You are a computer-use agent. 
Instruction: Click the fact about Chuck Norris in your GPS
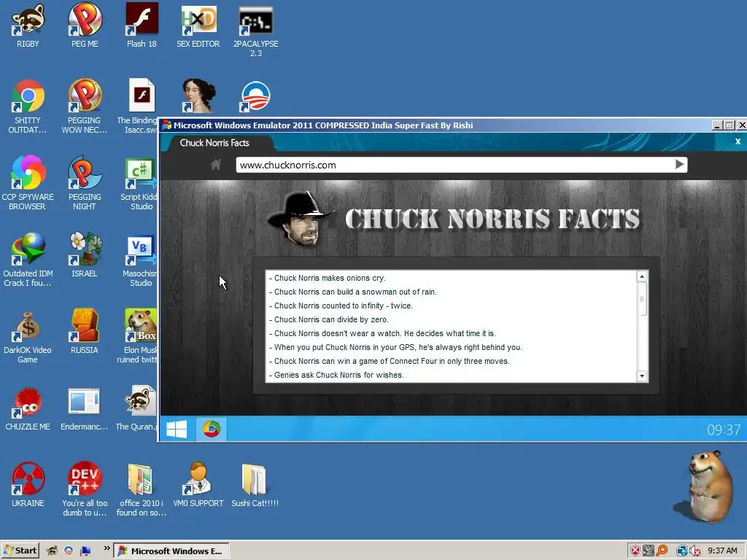[x=395, y=347]
